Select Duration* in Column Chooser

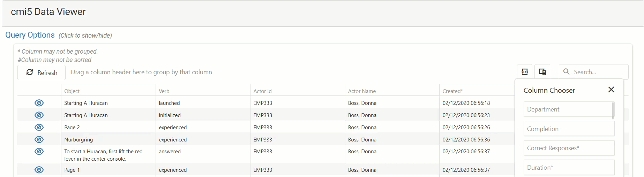point(569,167)
